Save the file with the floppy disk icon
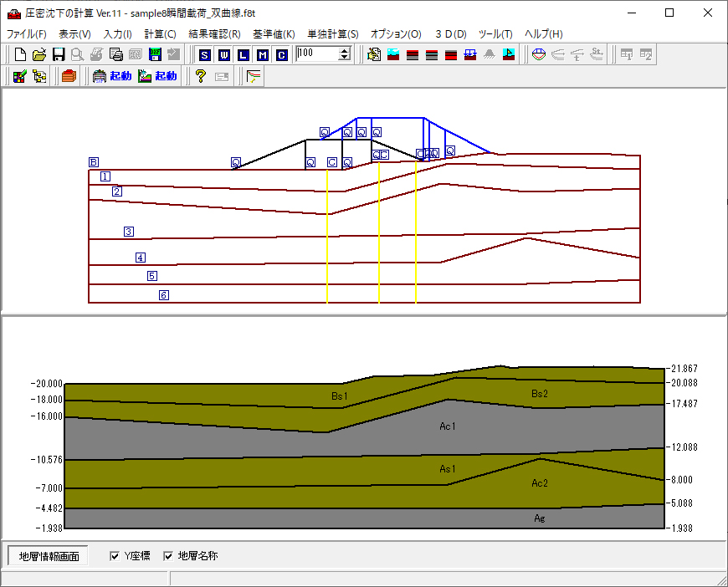This screenshot has height=587, width=728. tap(59, 54)
